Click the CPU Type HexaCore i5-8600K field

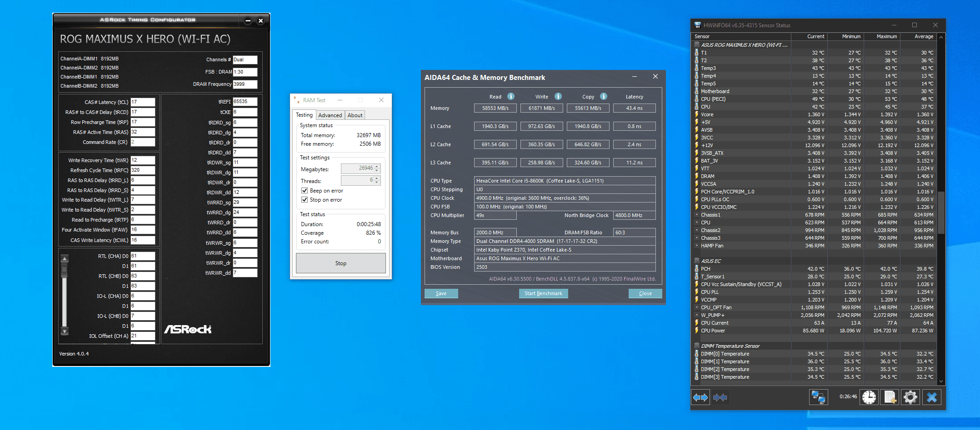(565, 181)
